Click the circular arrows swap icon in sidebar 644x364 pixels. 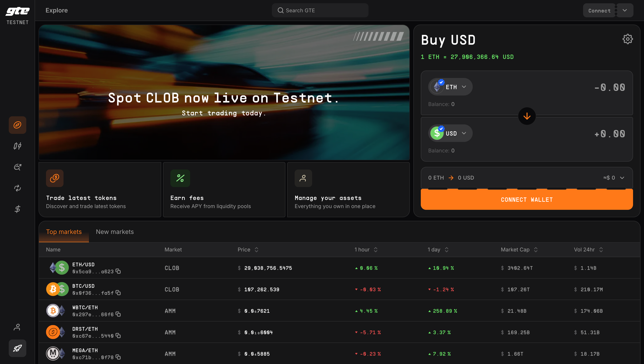[x=17, y=188]
